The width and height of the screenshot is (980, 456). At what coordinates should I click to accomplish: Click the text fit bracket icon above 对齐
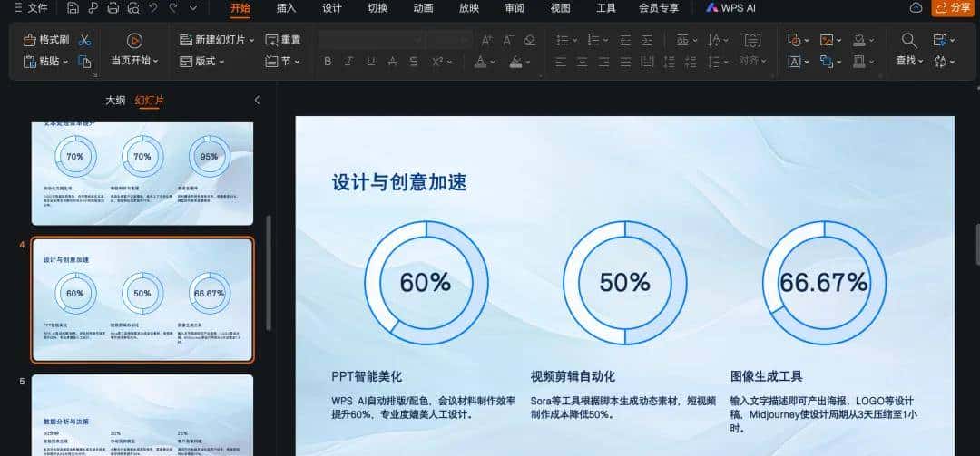click(x=752, y=40)
